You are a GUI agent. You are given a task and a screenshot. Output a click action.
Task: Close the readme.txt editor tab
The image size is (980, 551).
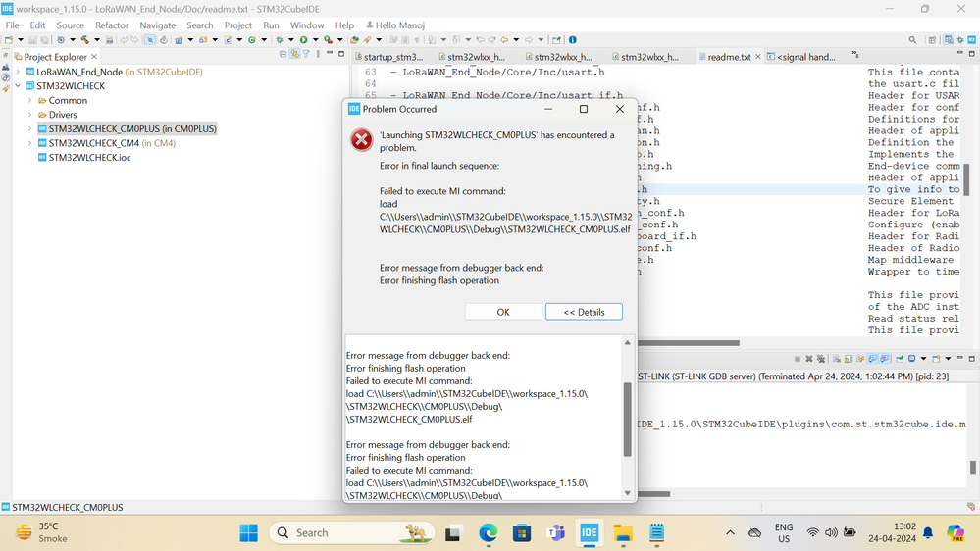[x=758, y=56]
